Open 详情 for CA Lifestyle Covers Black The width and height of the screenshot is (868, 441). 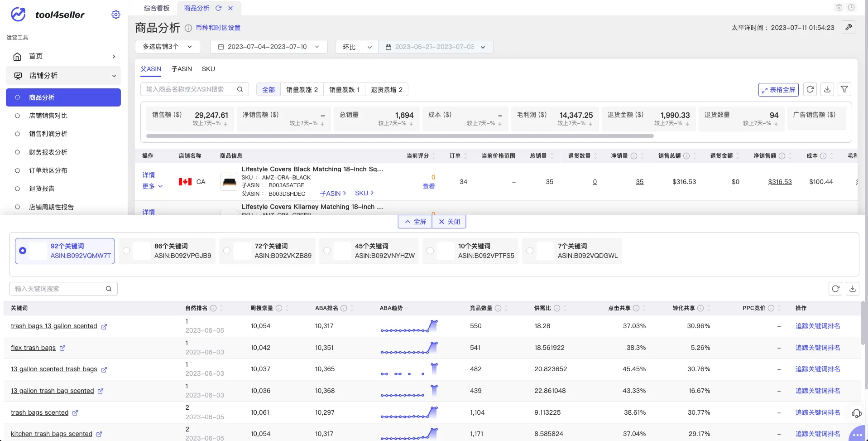tap(149, 175)
